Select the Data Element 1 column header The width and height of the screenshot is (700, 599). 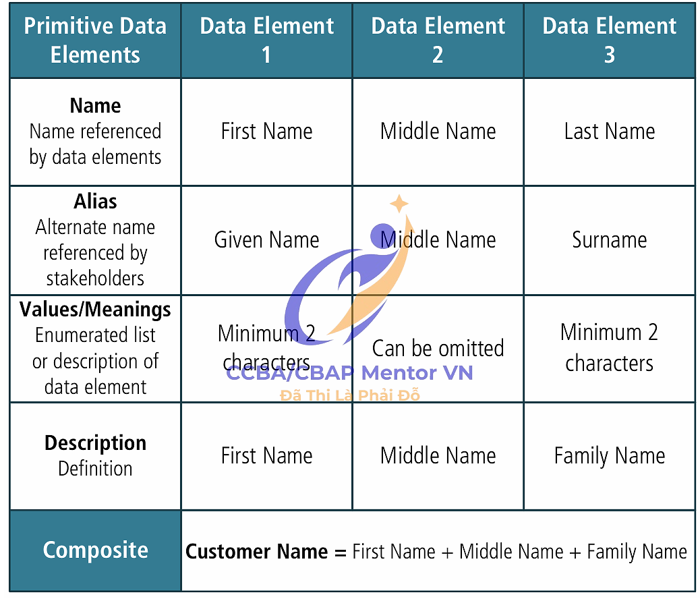(266, 40)
